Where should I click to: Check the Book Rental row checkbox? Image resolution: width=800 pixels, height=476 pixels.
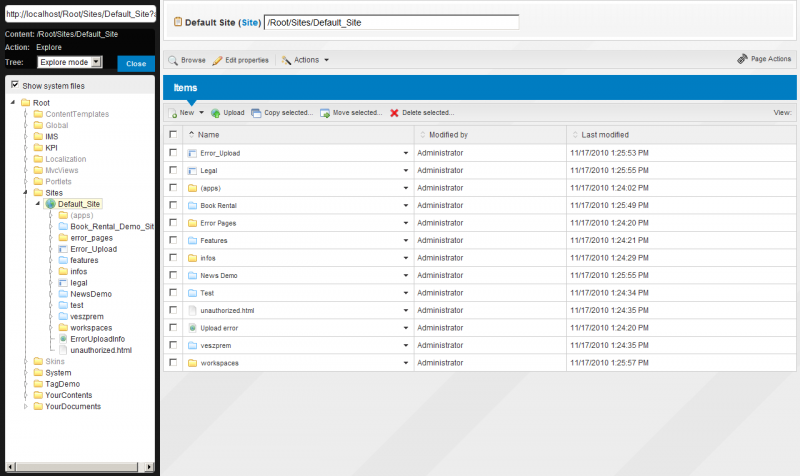pyautogui.click(x=173, y=205)
